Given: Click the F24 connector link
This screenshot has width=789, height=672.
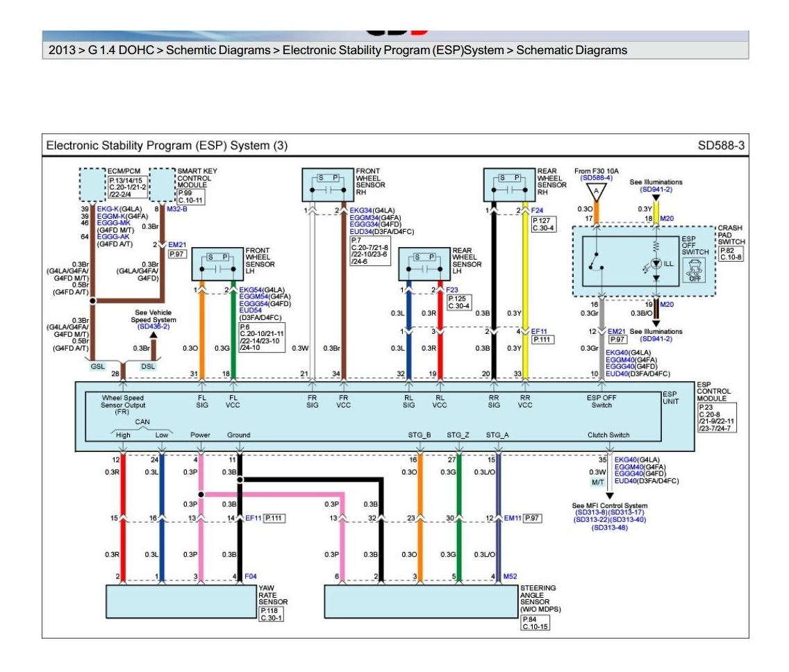Looking at the screenshot, I should (x=537, y=210).
